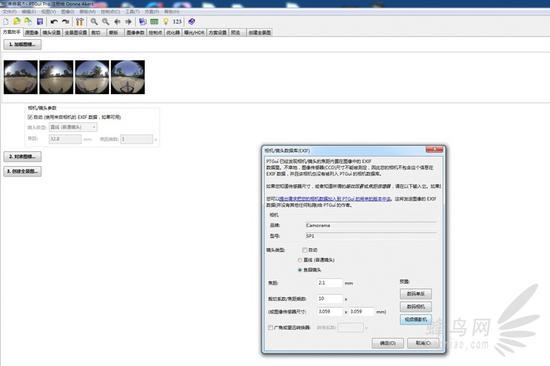This screenshot has width=550, height=366.
Task: Switch to the Exposure/HDR tab
Action: [194, 33]
